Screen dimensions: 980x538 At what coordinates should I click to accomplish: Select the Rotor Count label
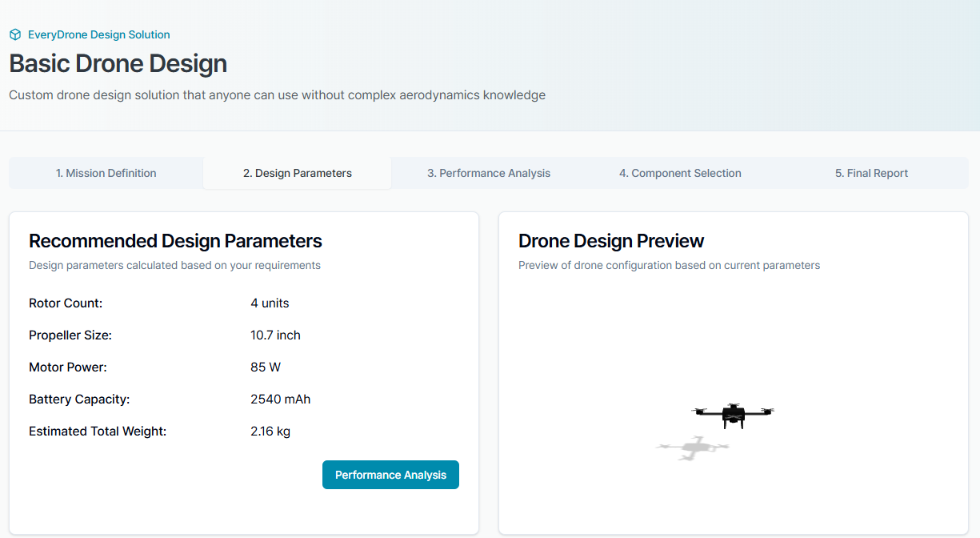(x=66, y=303)
